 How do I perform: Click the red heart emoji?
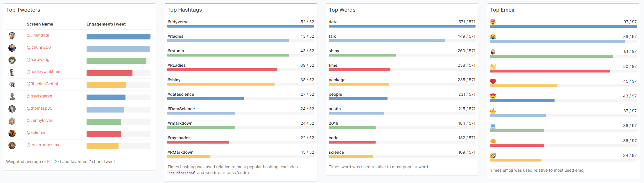click(493, 81)
